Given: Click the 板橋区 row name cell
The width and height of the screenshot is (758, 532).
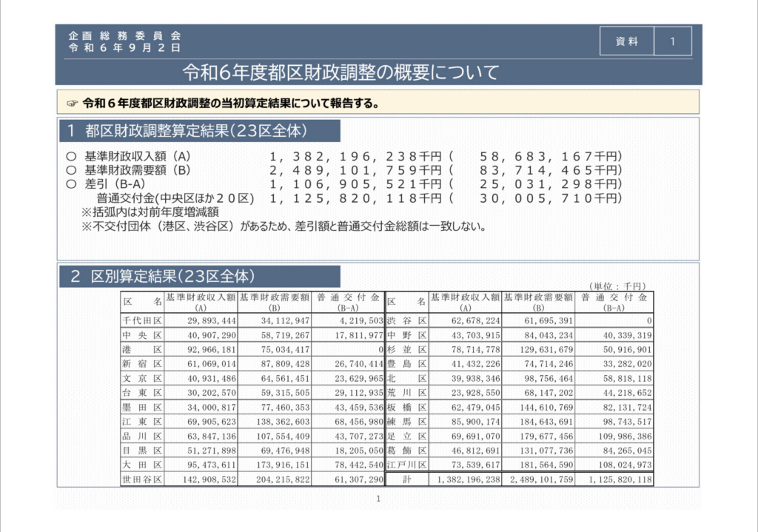Looking at the screenshot, I should [x=407, y=408].
